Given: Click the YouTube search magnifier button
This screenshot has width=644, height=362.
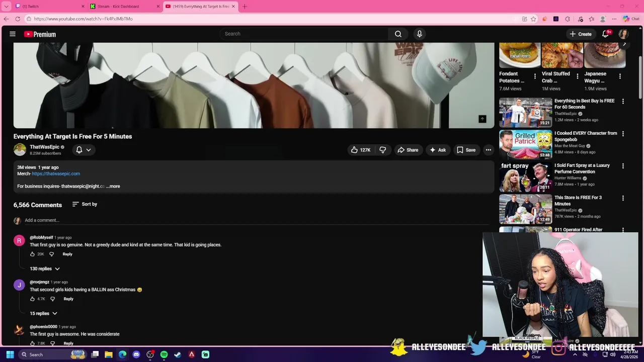Looking at the screenshot, I should pos(398,34).
